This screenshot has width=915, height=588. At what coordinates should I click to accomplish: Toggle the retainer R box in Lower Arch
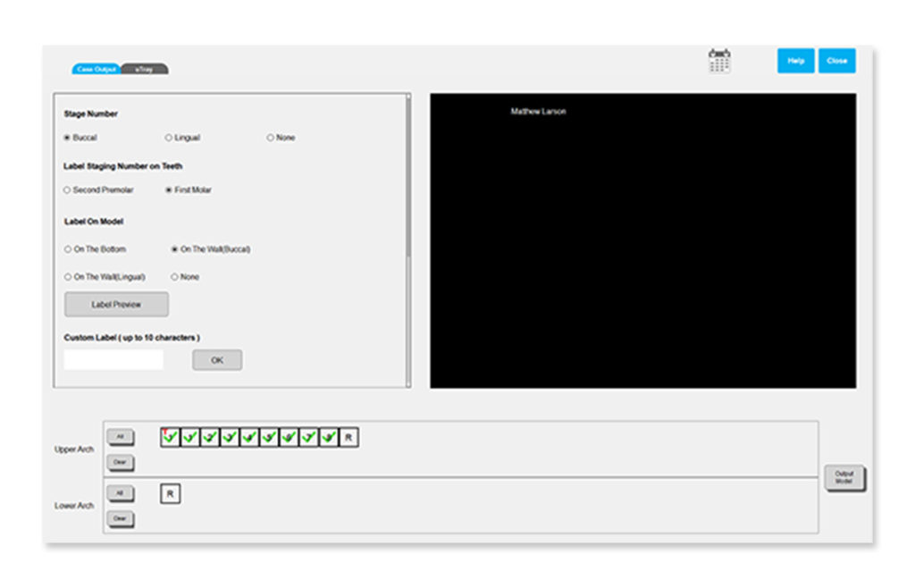(x=170, y=492)
